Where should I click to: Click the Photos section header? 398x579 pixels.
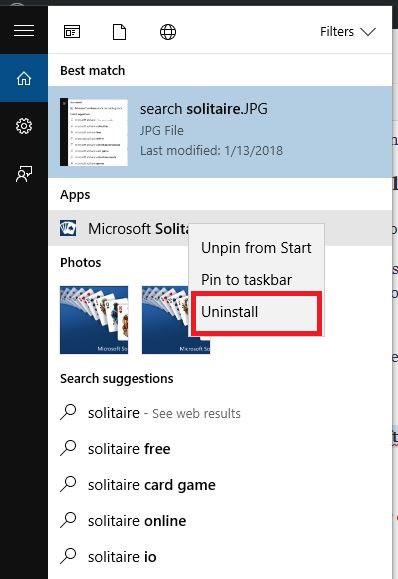click(80, 263)
